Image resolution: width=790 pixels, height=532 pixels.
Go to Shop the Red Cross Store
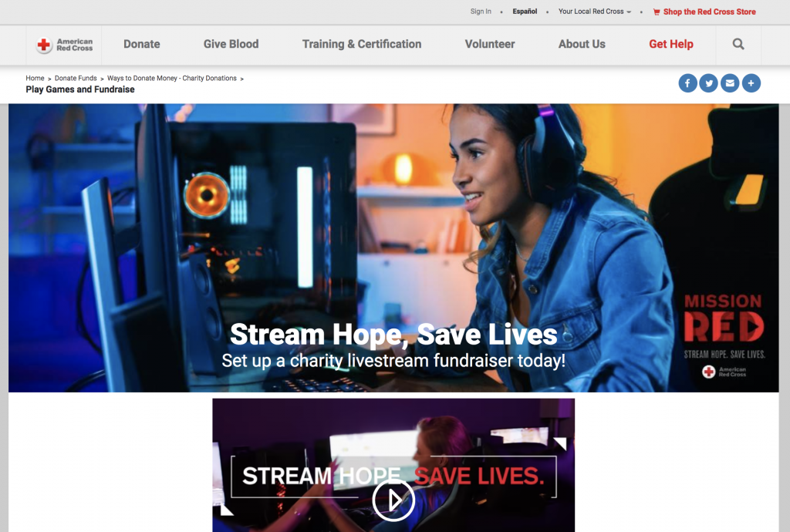[704, 12]
